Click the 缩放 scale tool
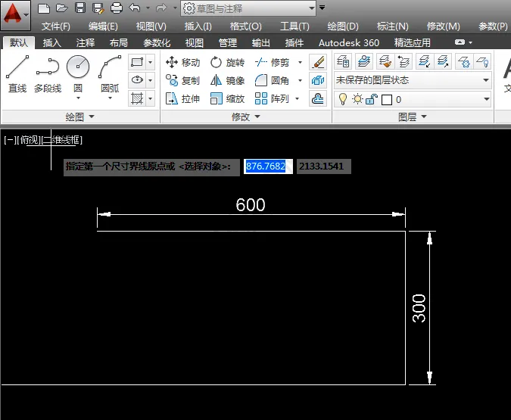Screen dimensions: 511x420 [227, 98]
